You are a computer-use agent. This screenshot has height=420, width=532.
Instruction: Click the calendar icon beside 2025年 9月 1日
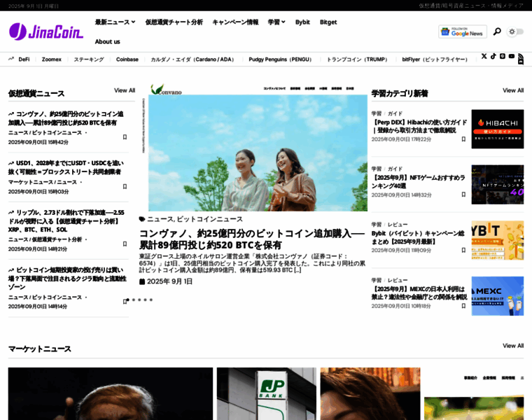pos(142,281)
